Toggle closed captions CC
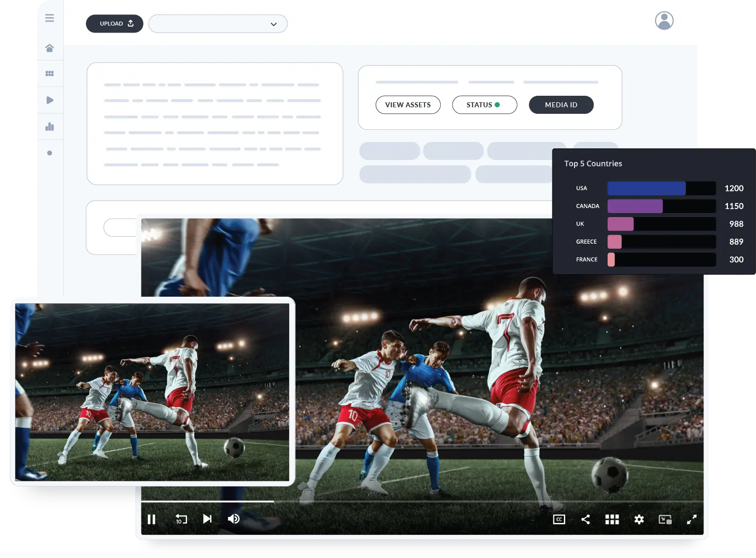The width and height of the screenshot is (756, 558). point(559,519)
